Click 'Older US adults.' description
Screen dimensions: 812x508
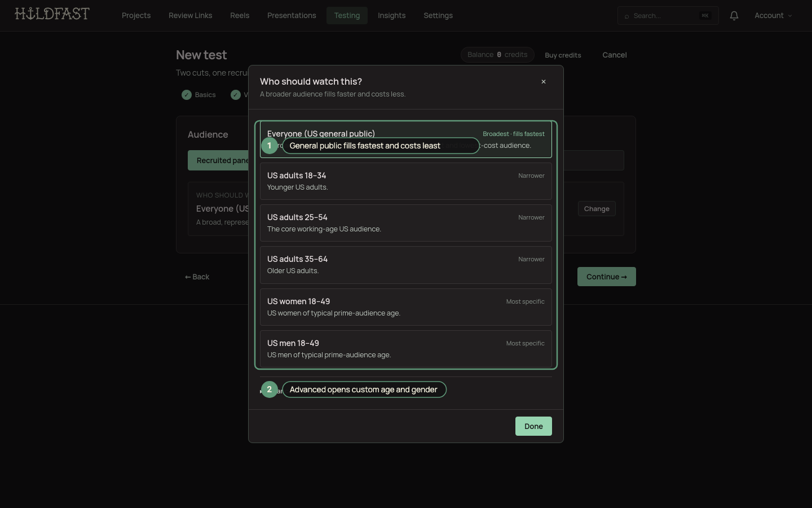click(x=293, y=271)
